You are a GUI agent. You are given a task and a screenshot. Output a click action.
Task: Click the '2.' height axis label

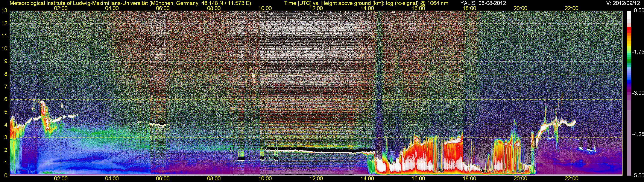[x=6, y=150]
